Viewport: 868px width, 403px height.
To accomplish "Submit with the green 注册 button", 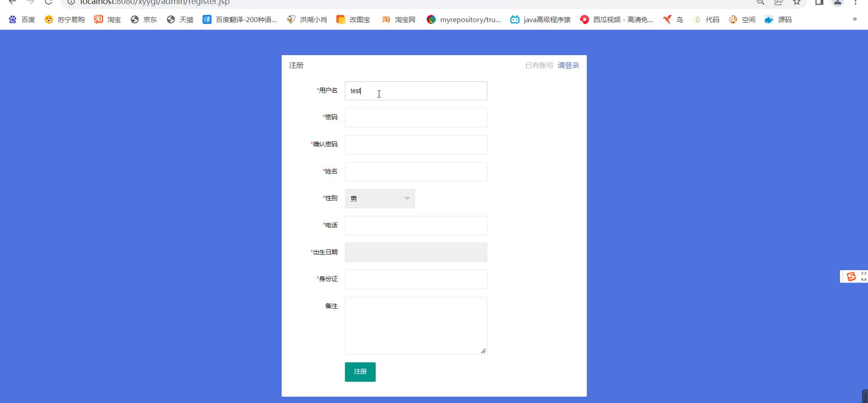I will click(360, 372).
